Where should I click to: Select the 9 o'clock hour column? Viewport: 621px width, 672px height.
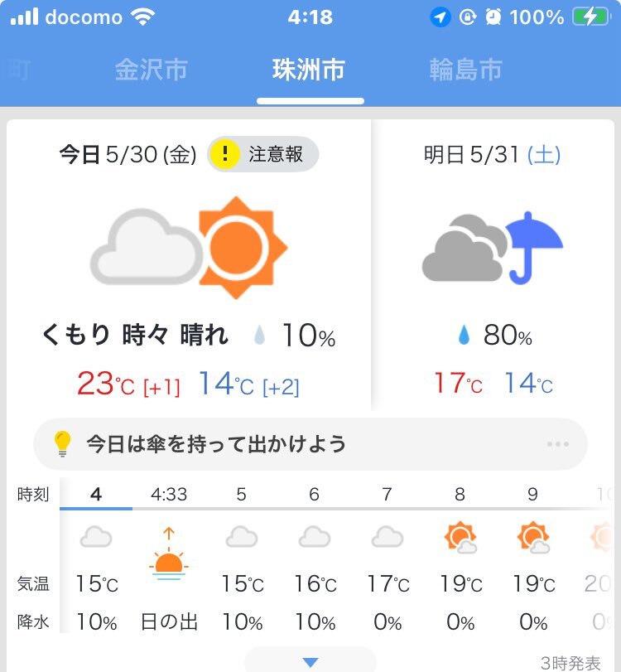(532, 556)
